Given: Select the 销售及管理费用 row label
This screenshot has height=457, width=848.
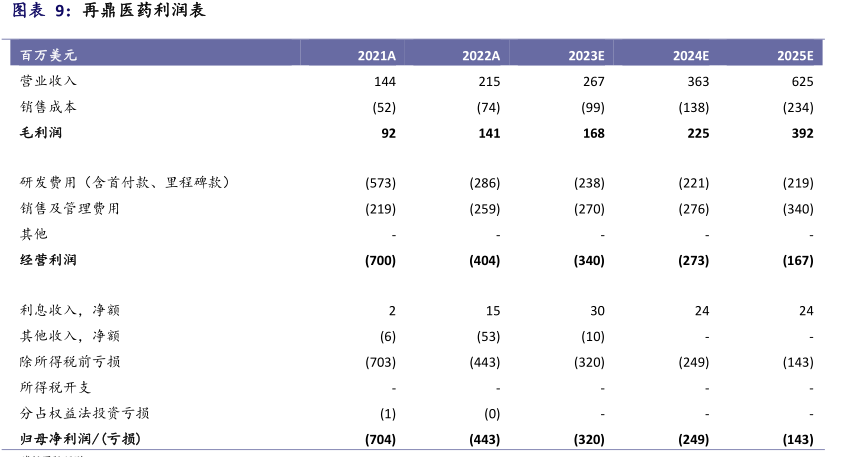Looking at the screenshot, I should [70, 208].
